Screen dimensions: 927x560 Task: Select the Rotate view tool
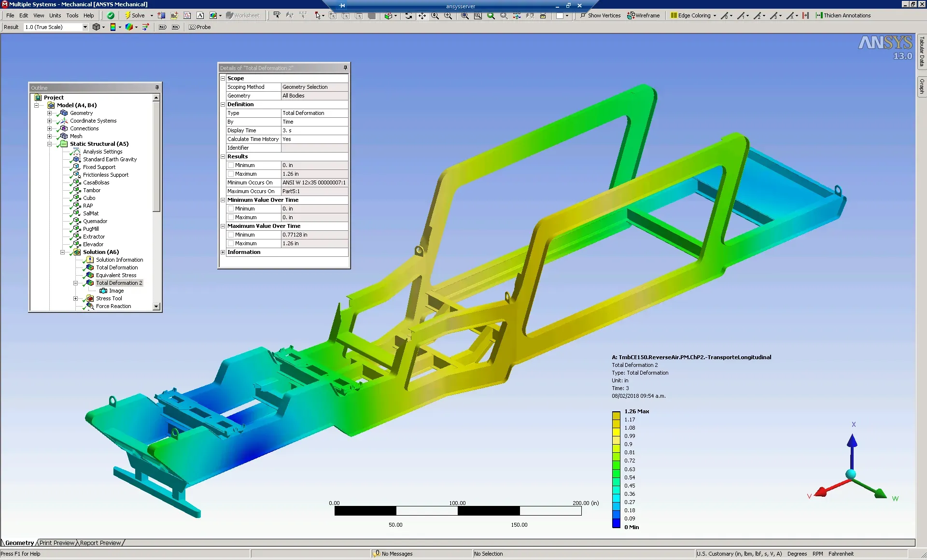(x=408, y=15)
